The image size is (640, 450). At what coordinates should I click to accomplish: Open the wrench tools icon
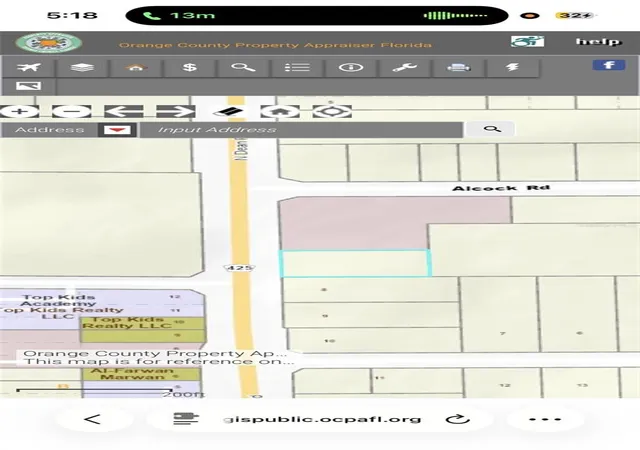click(404, 67)
